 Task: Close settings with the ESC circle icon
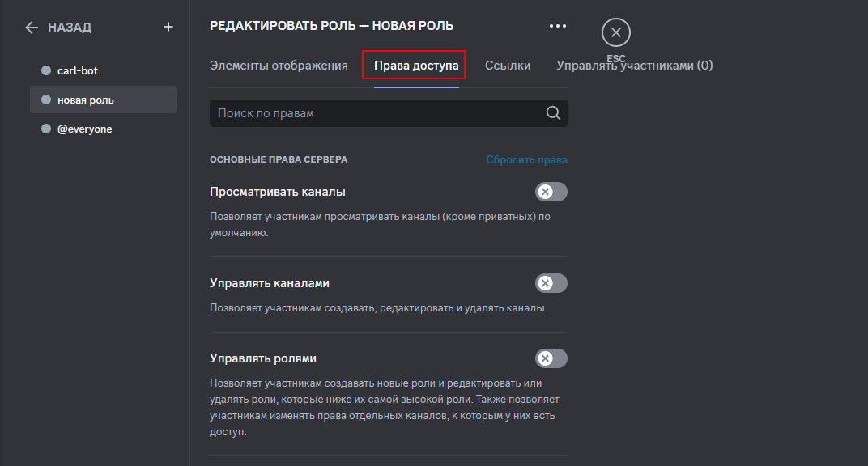pos(616,32)
